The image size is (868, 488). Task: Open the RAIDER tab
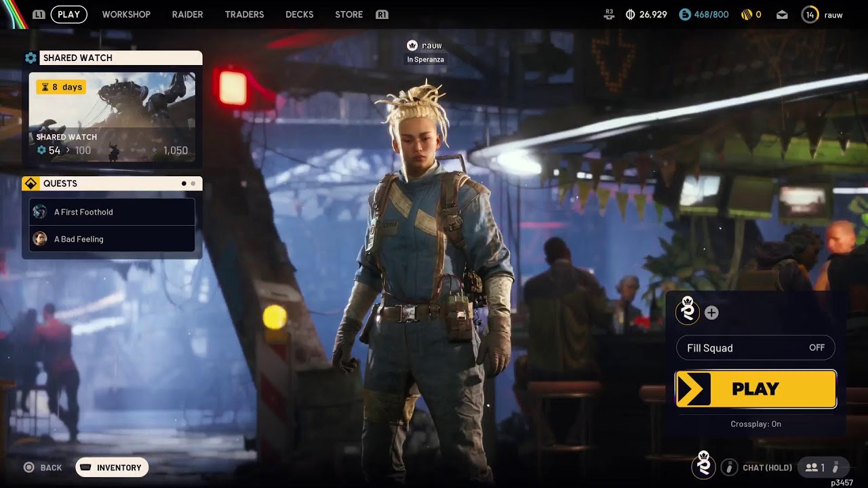pyautogui.click(x=187, y=14)
